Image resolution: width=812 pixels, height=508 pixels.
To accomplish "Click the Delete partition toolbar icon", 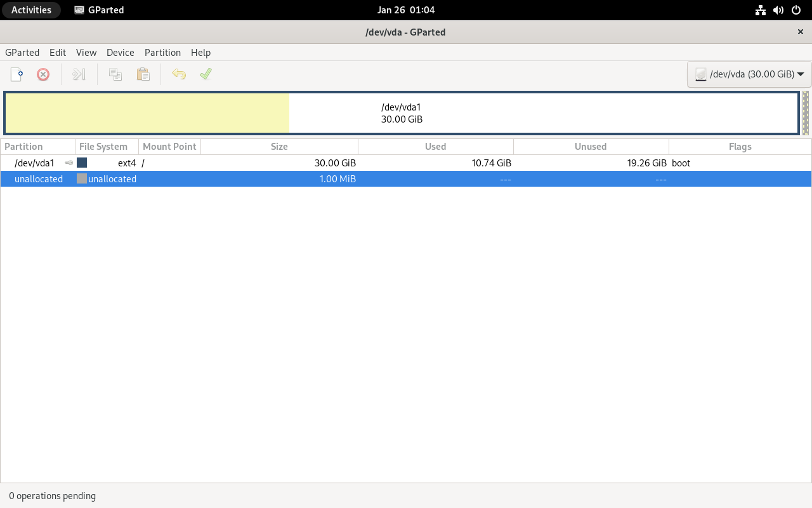I will [x=43, y=74].
